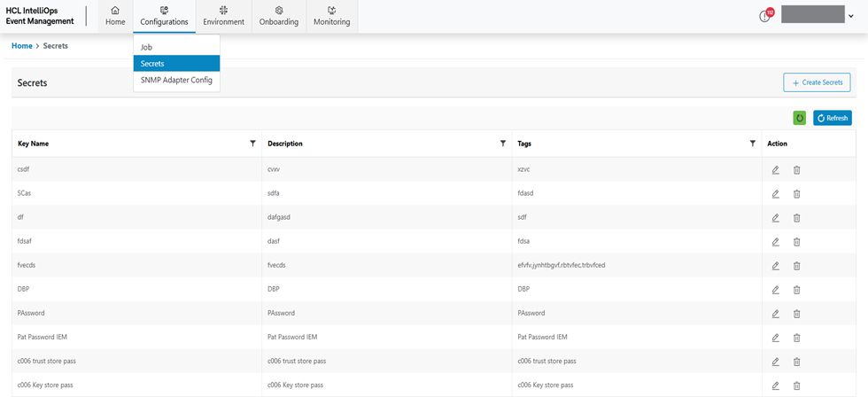Click the Create Secrets button

pos(817,82)
